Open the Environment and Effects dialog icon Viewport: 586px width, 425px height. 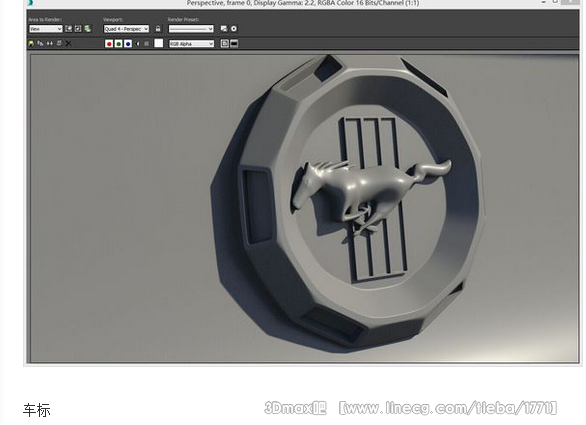[x=234, y=28]
